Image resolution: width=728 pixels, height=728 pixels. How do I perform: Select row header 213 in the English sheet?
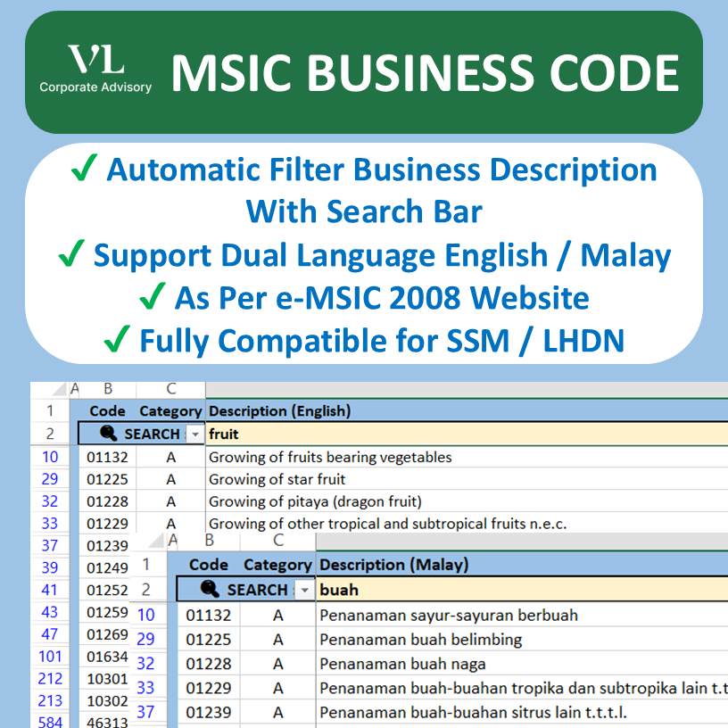50,700
